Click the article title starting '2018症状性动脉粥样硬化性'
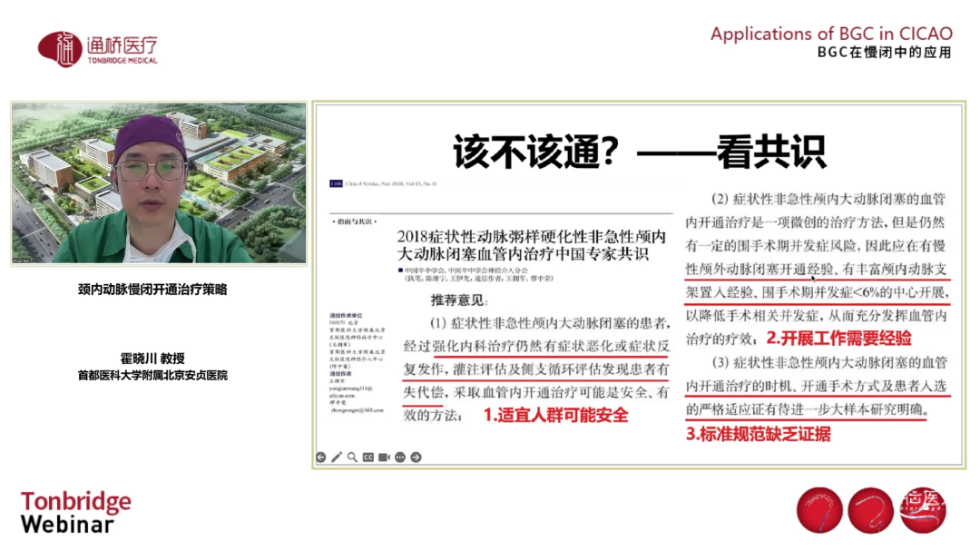Screen dimensions: 980x551 532,245
